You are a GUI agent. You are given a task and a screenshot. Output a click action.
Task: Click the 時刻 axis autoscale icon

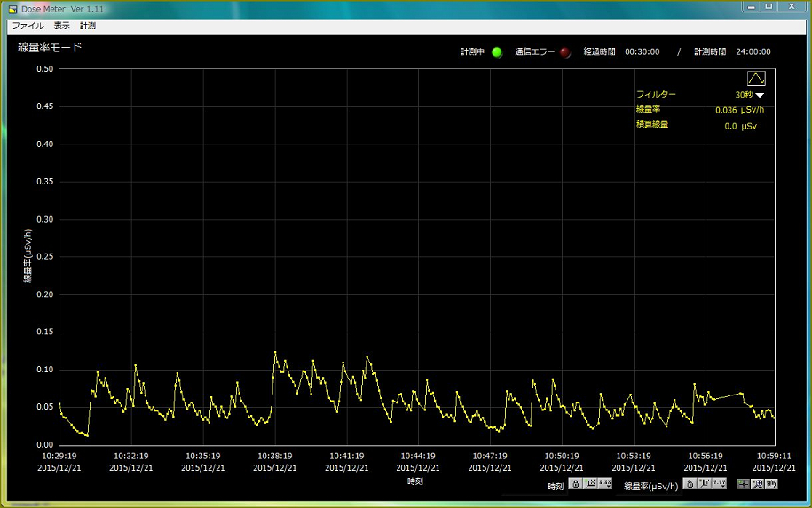(589, 484)
